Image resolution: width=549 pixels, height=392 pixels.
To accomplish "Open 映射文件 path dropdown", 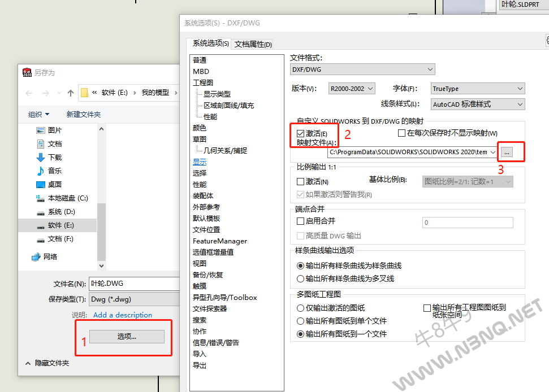I will [493, 152].
